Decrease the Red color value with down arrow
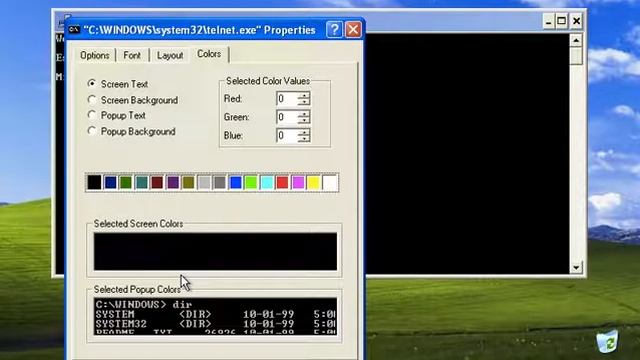Screen dimensions: 640x360 click(304, 102)
